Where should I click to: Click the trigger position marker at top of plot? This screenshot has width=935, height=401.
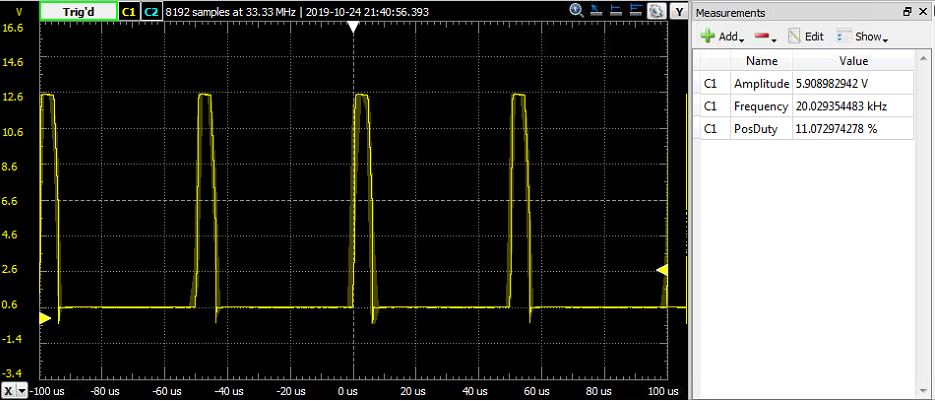352,28
